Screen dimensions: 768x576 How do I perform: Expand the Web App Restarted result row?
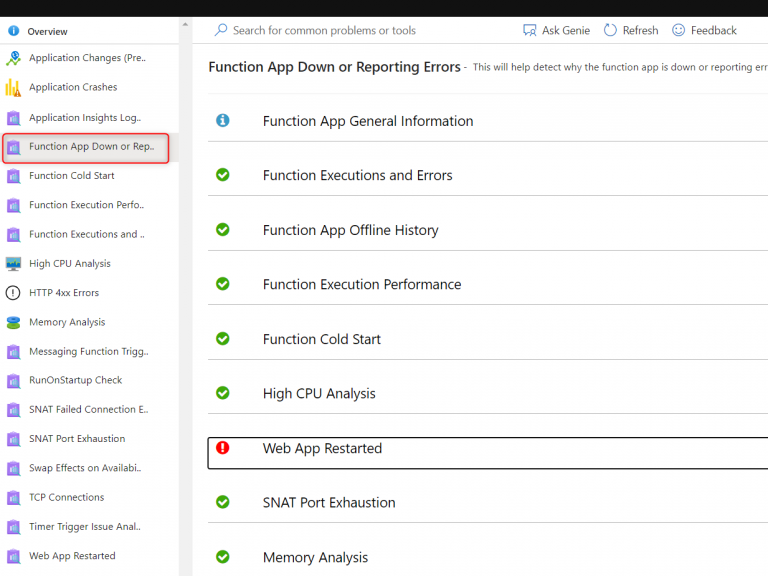point(322,449)
